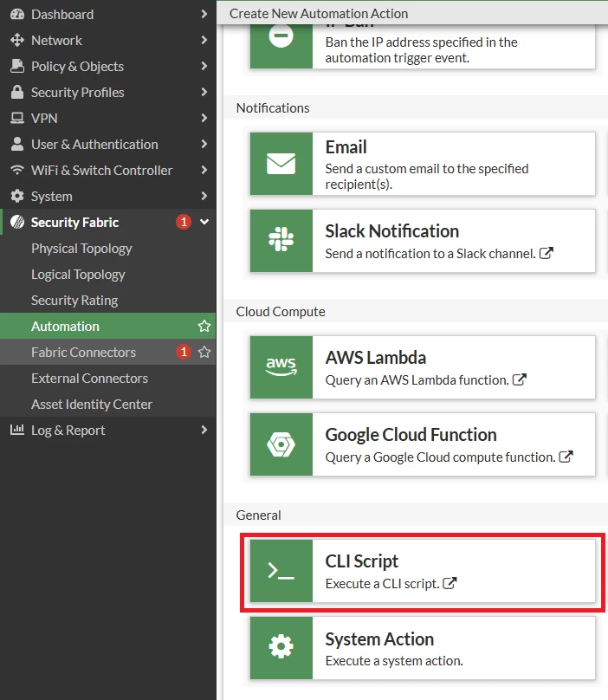This screenshot has width=608, height=700.
Task: Expand the Log & Report chevron
Action: (x=204, y=430)
